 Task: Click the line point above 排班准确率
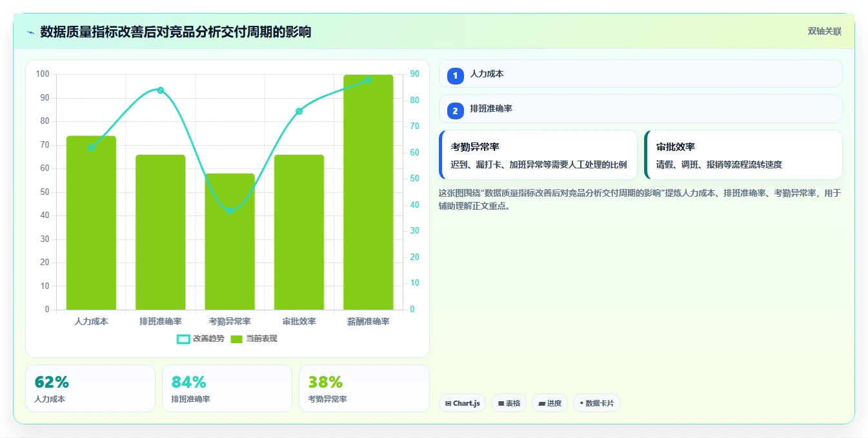[x=160, y=90]
